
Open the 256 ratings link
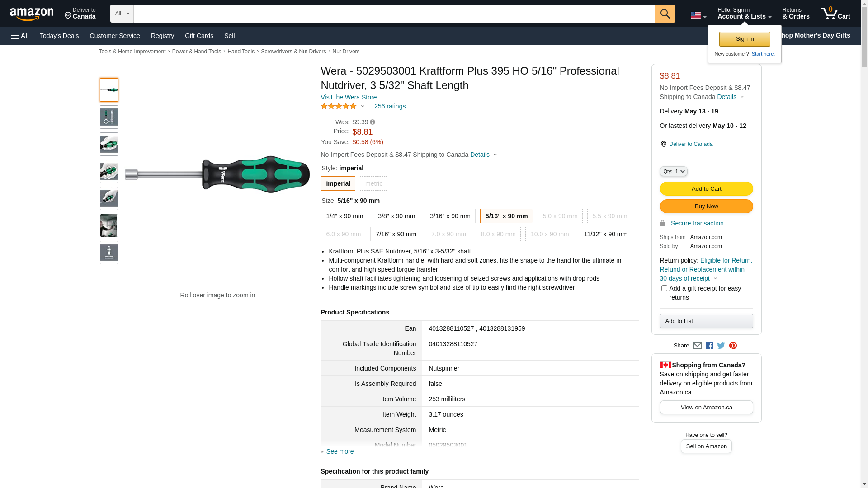(x=390, y=107)
